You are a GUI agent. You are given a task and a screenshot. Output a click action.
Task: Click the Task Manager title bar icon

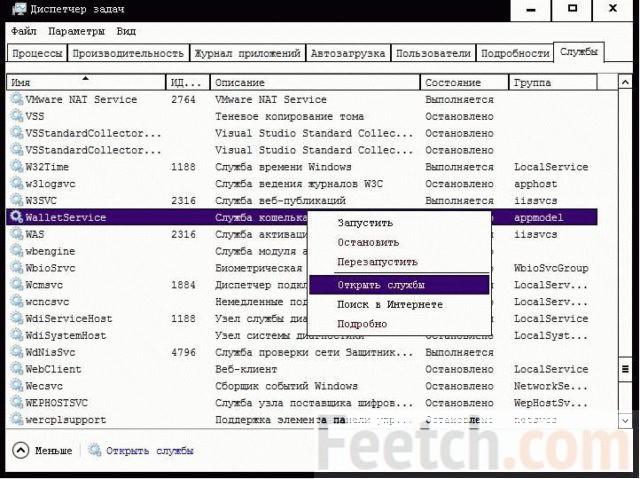[19, 9]
